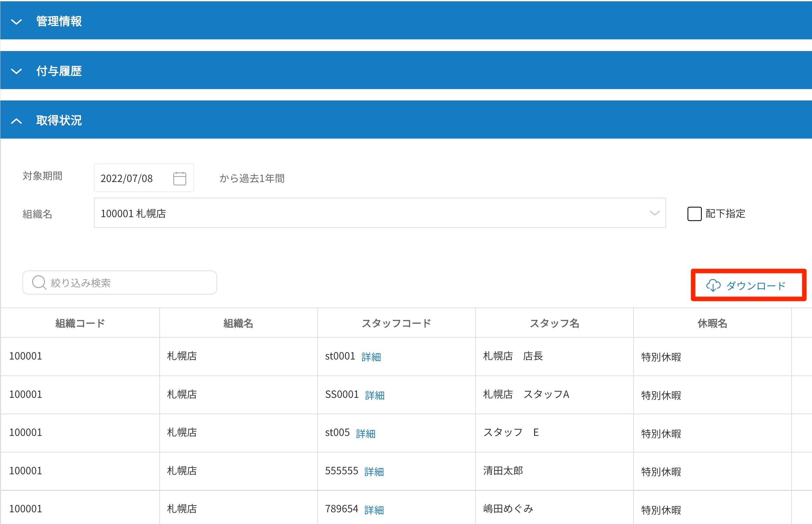This screenshot has height=524, width=812.
Task: Open the 組織名 dropdown showing 100001 札幌店
Action: 379,213
